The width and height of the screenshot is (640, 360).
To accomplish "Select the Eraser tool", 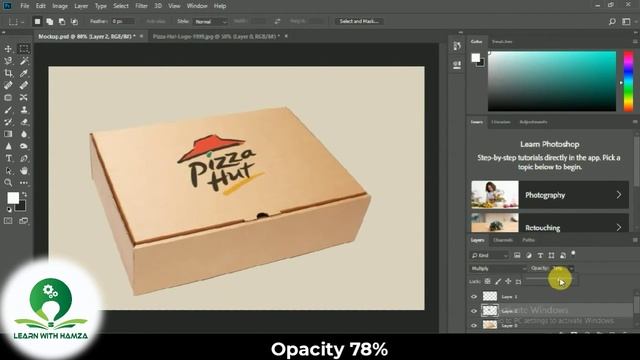I will pyautogui.click(x=24, y=122).
